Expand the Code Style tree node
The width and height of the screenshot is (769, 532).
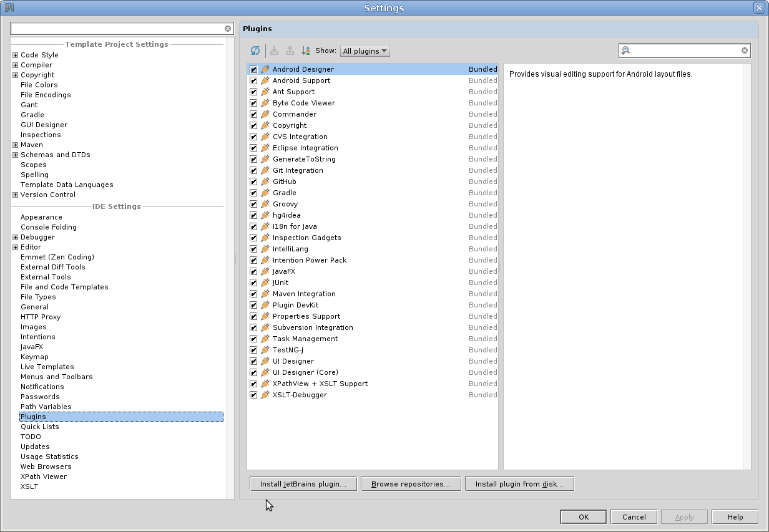(x=15, y=55)
